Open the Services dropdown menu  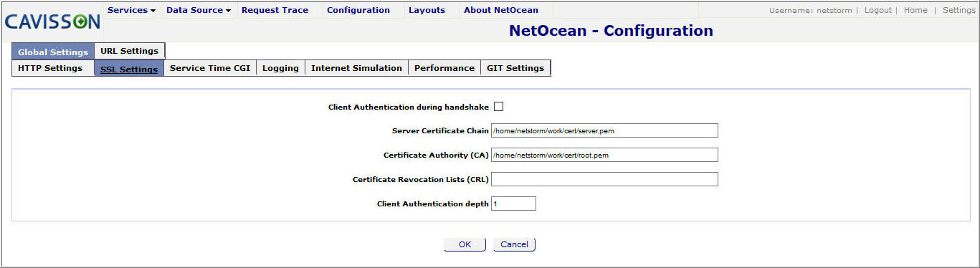click(x=131, y=10)
